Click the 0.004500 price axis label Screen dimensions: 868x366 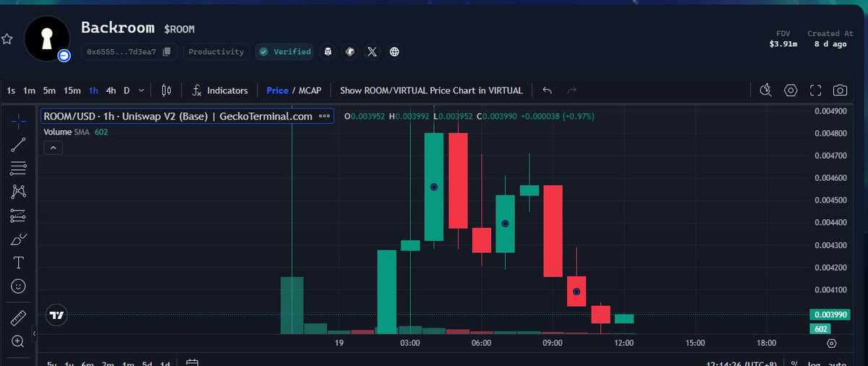(829, 200)
